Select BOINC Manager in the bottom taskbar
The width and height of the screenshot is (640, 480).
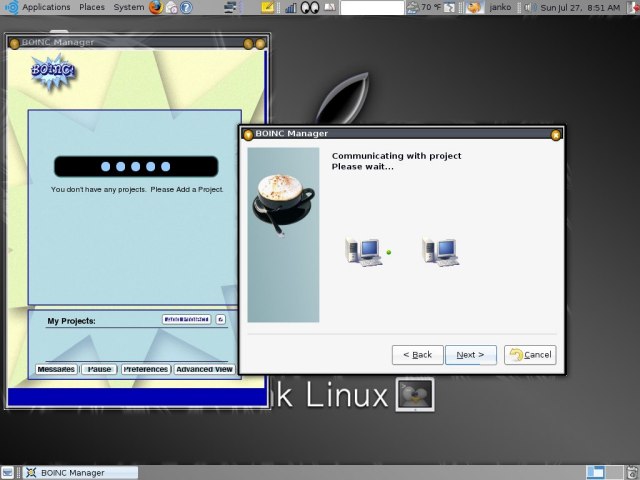coord(80,473)
